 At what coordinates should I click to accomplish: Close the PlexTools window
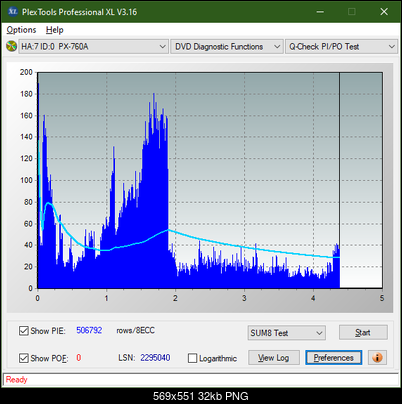[x=384, y=12]
